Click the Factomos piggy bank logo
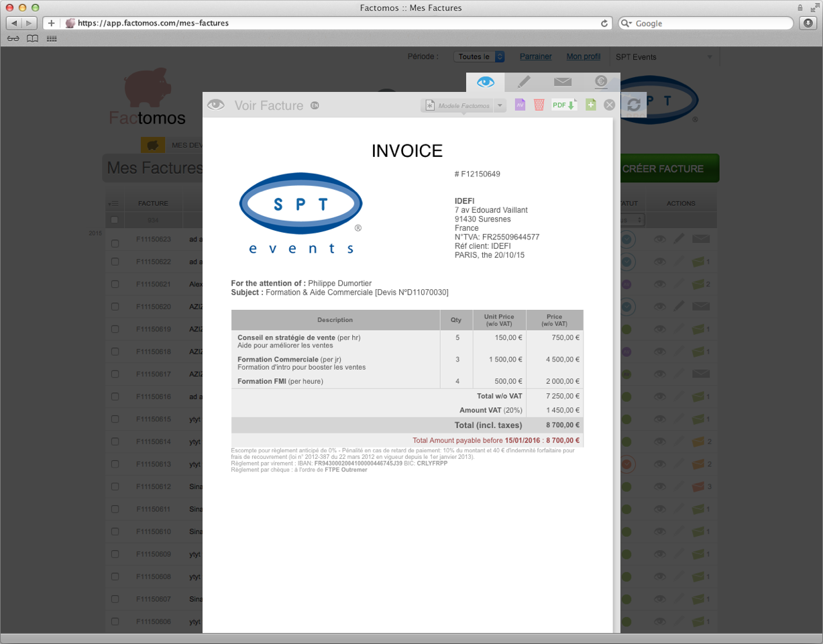This screenshot has width=823, height=644. [x=148, y=97]
